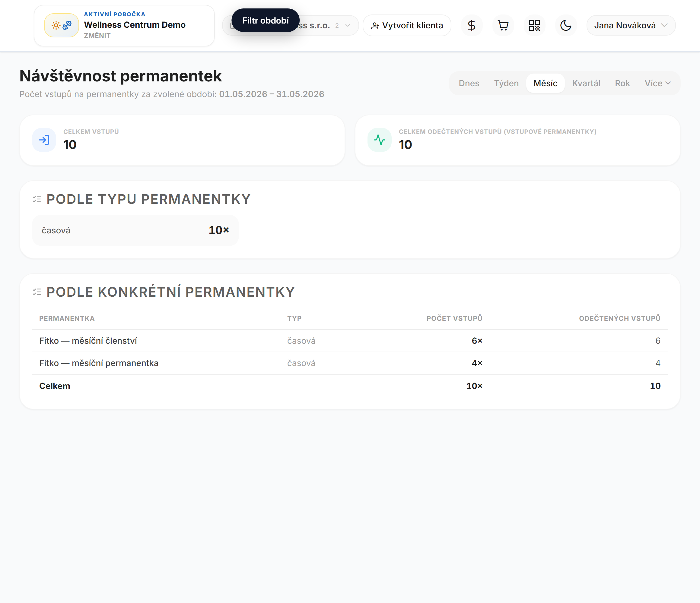This screenshot has width=700, height=603.
Task: Click the Wellness Centrum Demo branch name
Action: click(135, 25)
